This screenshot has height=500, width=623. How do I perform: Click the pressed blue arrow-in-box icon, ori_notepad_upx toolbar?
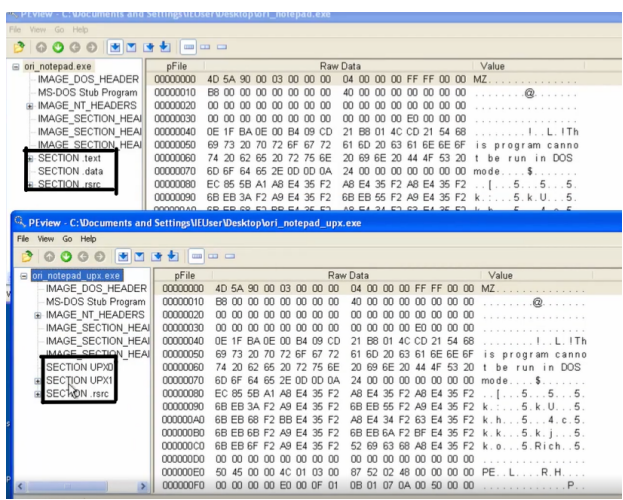(123, 256)
